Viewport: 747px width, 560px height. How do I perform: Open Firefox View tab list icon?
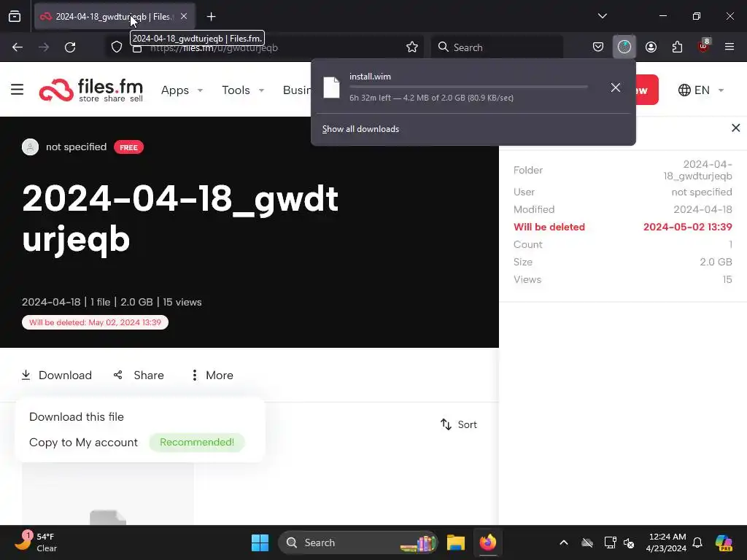tap(15, 16)
